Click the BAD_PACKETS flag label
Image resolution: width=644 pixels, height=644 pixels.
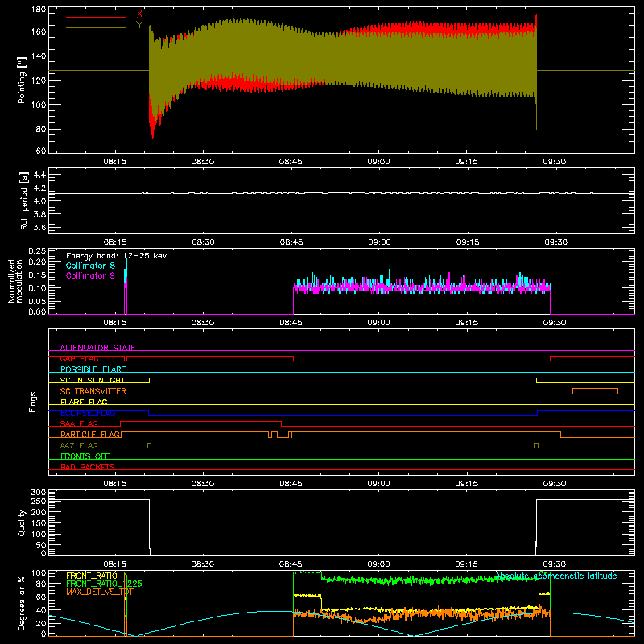point(88,467)
